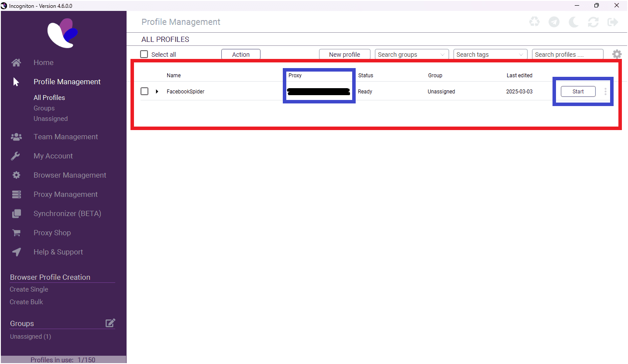Tick the Select all checkbox
Image resolution: width=628 pixels, height=364 pixels.
coord(144,55)
